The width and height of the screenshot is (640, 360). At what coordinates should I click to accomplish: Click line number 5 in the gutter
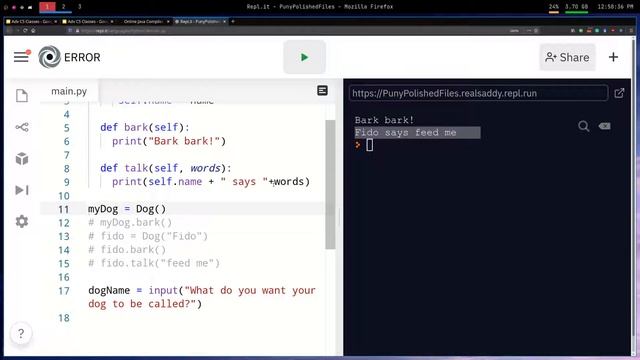point(67,128)
